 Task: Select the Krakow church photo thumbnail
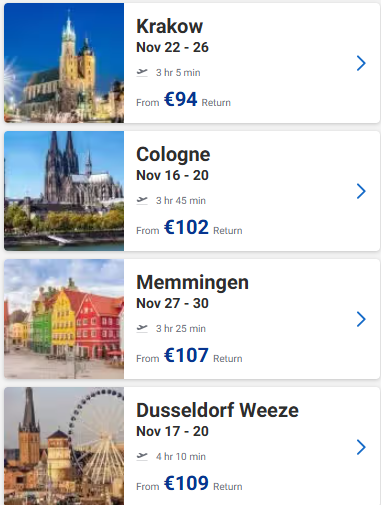pyautogui.click(x=64, y=63)
